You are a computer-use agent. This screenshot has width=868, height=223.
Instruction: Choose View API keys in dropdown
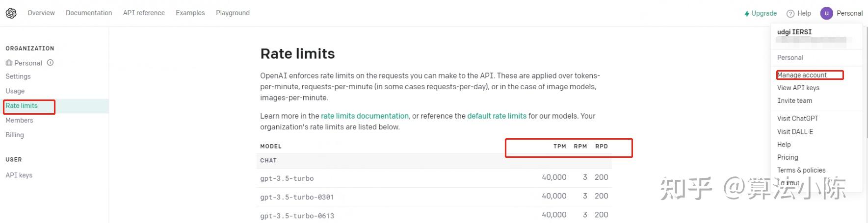798,88
